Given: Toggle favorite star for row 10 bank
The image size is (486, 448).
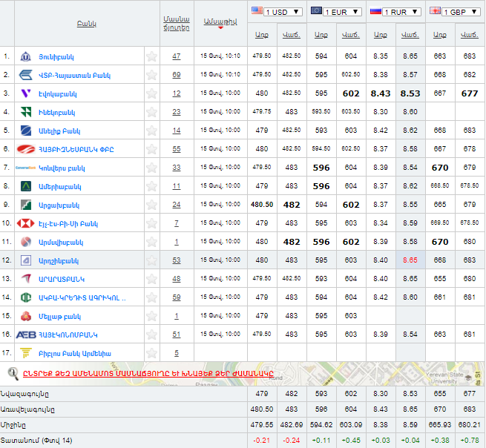Looking at the screenshot, I should pyautogui.click(x=151, y=223).
